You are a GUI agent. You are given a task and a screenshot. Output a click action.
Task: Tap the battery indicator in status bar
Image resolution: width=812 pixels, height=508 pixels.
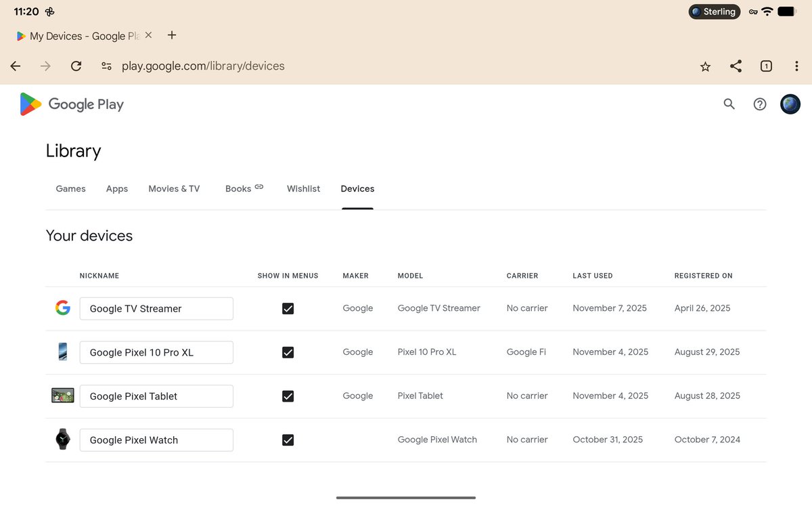pos(787,12)
